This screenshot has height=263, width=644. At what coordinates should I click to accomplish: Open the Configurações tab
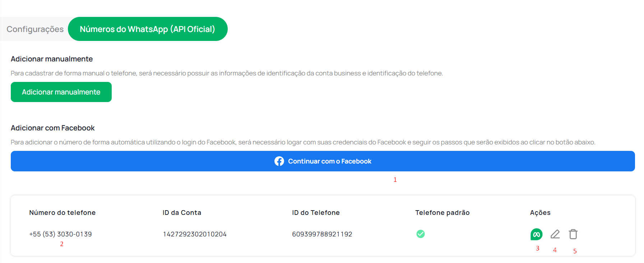[x=35, y=29]
